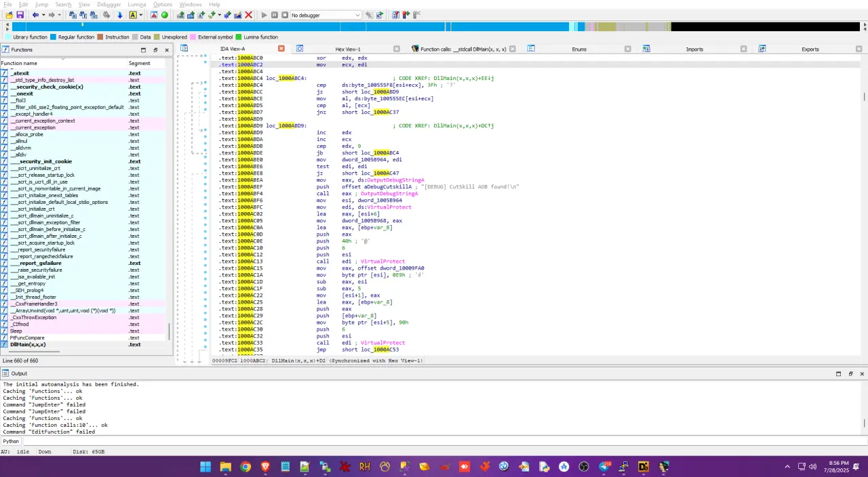Switch to the Hex View-1 tab
Image resolution: width=868 pixels, height=477 pixels.
[x=348, y=49]
